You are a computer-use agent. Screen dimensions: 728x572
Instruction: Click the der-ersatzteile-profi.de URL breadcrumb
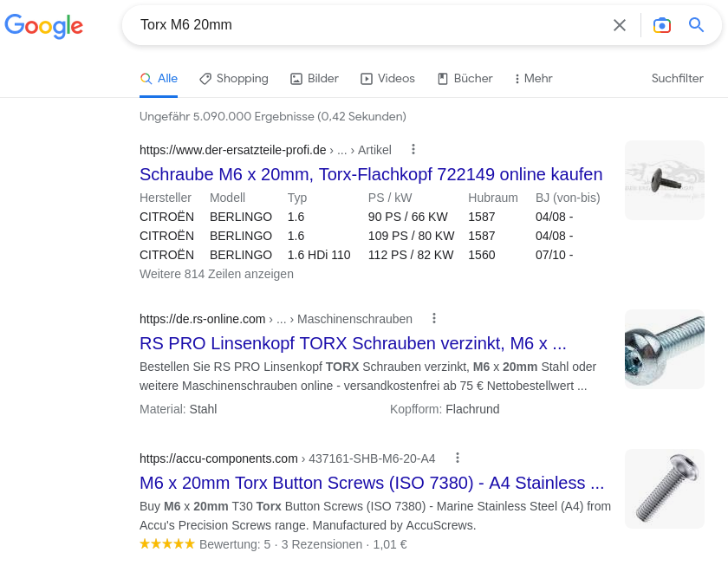point(265,150)
